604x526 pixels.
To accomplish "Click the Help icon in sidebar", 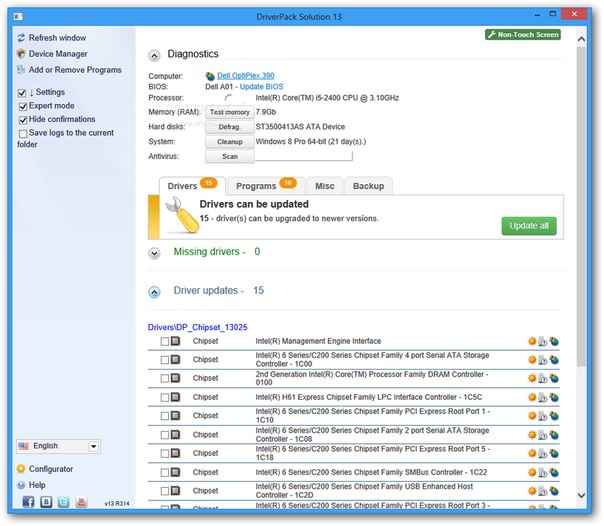I will click(x=21, y=485).
